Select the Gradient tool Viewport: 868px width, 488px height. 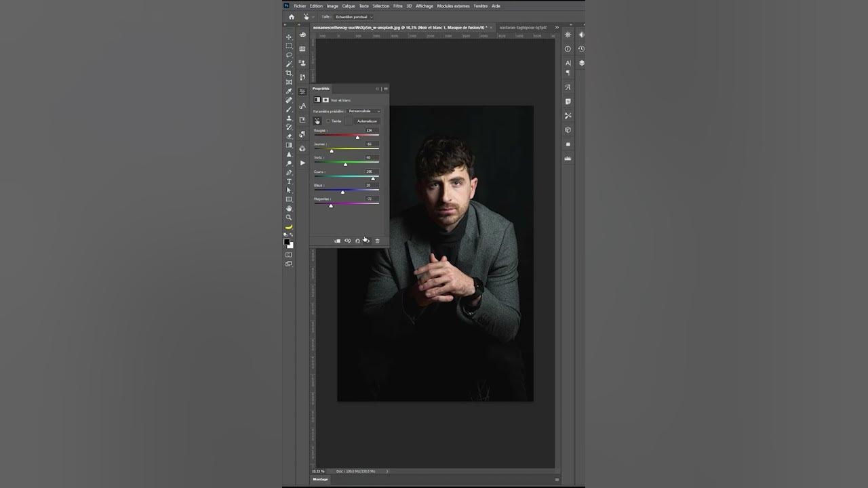289,145
